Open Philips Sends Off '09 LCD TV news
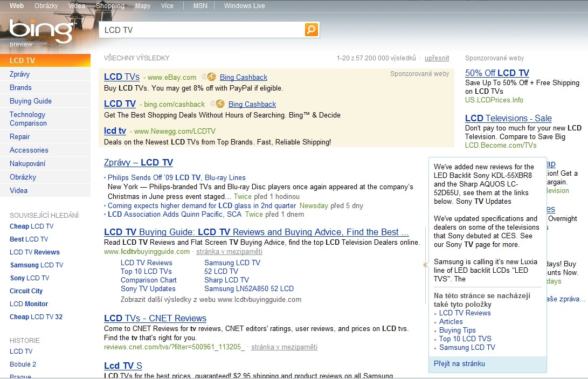Image resolution: width=588 pixels, height=379 pixels. pyautogui.click(x=177, y=177)
